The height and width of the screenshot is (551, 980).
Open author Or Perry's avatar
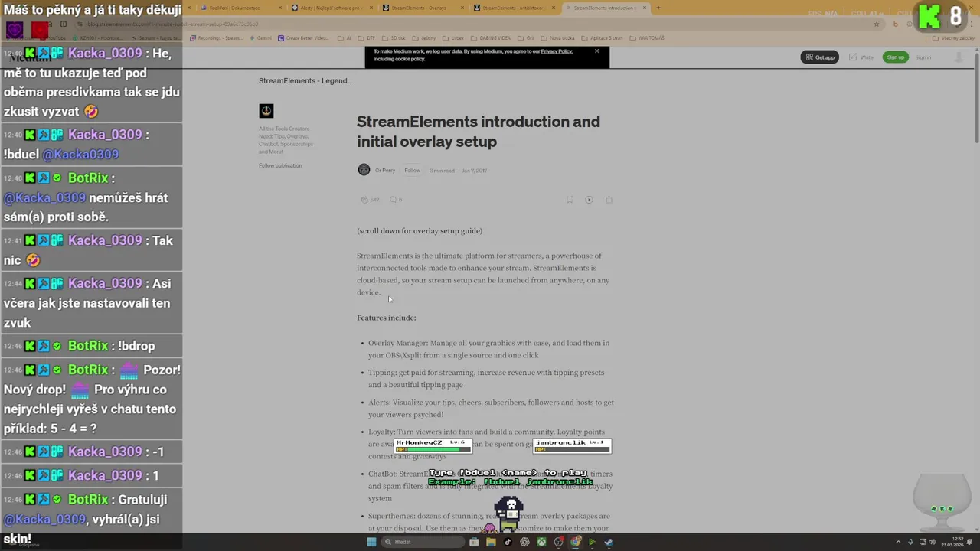click(x=364, y=170)
